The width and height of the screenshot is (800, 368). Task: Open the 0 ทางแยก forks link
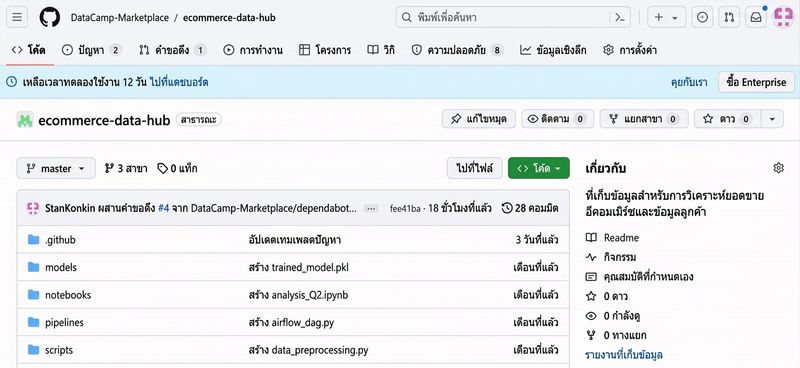616,335
